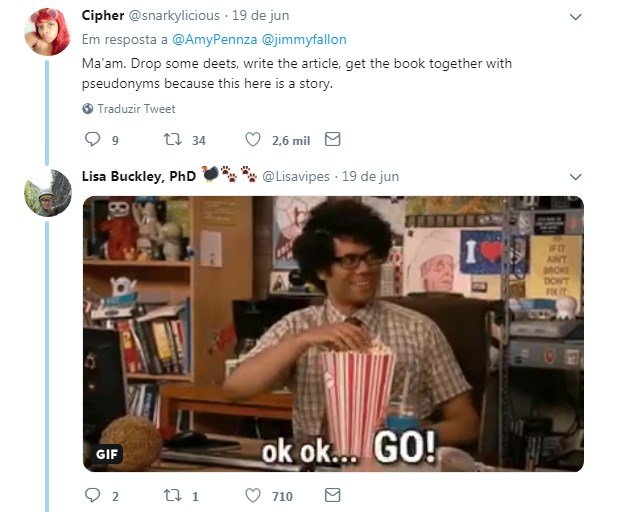Image resolution: width=623 pixels, height=512 pixels.
Task: Reply to Lisa Buckley's GIF tweet
Action: [93, 495]
